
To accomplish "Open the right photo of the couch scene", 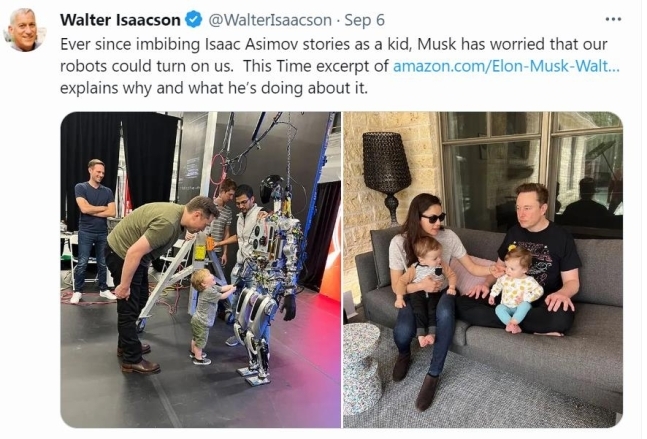I will (x=483, y=269).
